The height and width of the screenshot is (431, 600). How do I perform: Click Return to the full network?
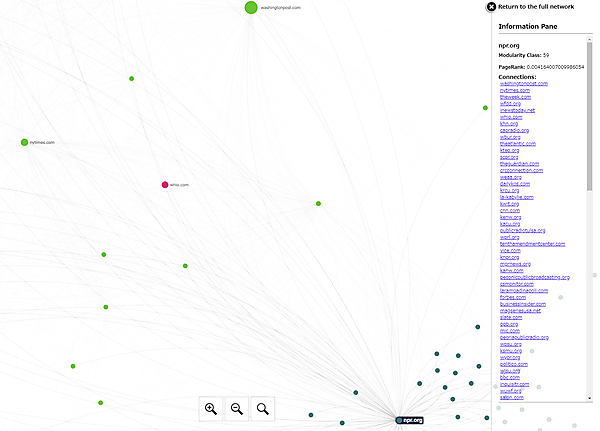pos(536,7)
